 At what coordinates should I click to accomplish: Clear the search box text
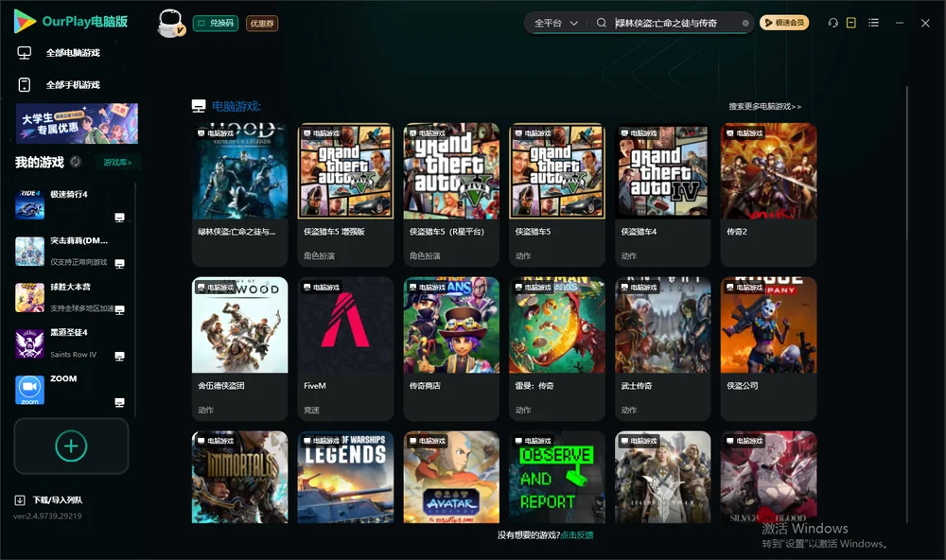point(745,24)
